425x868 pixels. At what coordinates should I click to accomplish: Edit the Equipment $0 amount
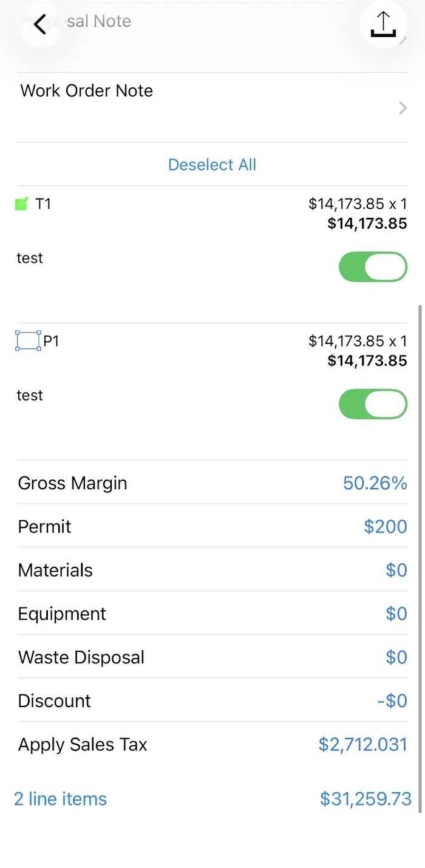(x=396, y=614)
